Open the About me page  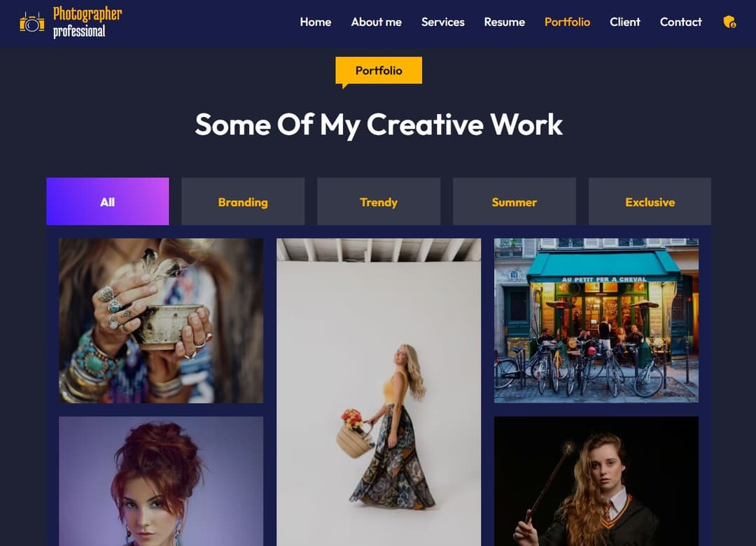click(376, 22)
